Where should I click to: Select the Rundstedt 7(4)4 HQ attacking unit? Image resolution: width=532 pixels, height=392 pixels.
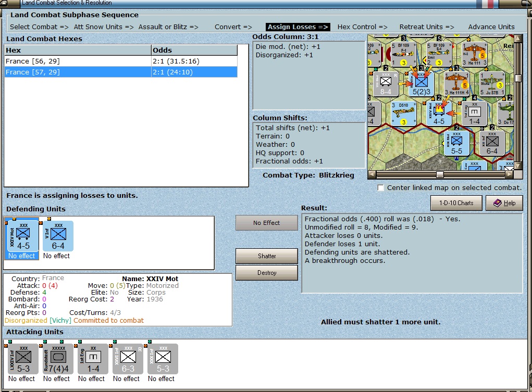click(x=58, y=359)
